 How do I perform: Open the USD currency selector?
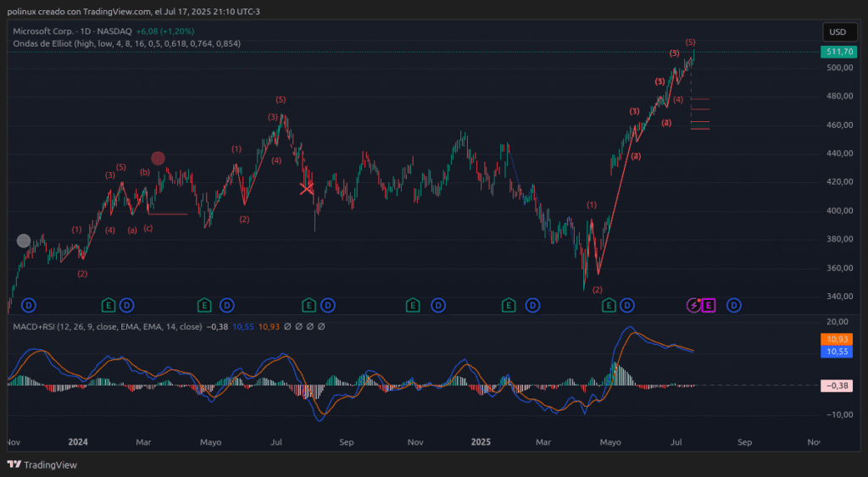pos(837,32)
